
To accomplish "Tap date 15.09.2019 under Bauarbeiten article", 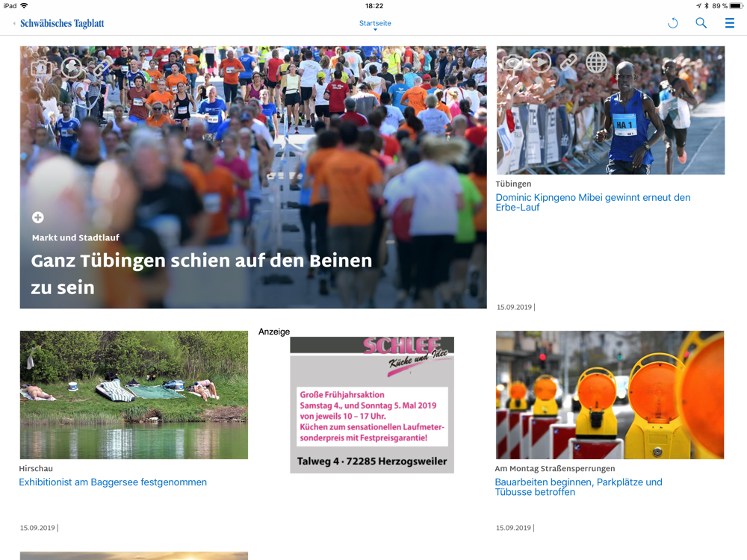I will coord(513,528).
